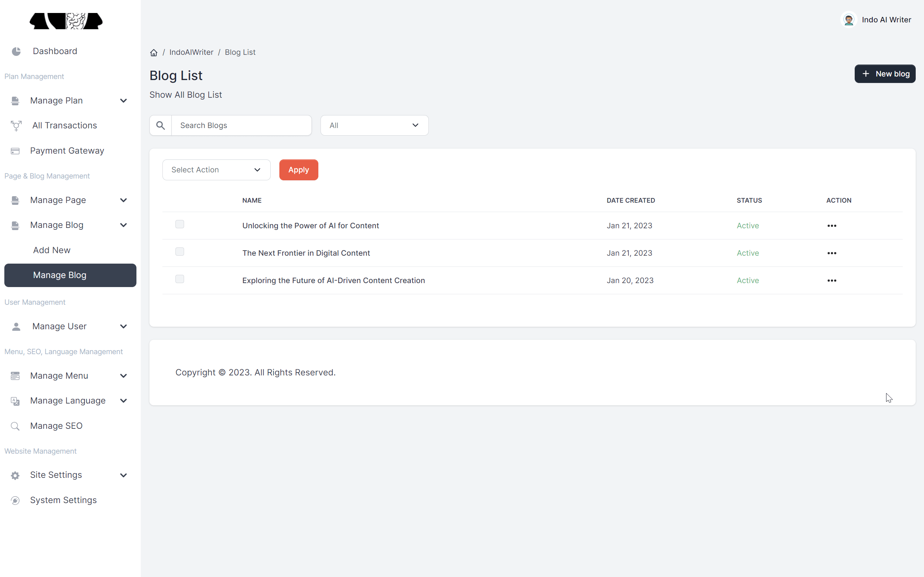The height and width of the screenshot is (577, 924).
Task: Open the actions menu for The Next Frontier in Digital Content
Action: pos(832,253)
